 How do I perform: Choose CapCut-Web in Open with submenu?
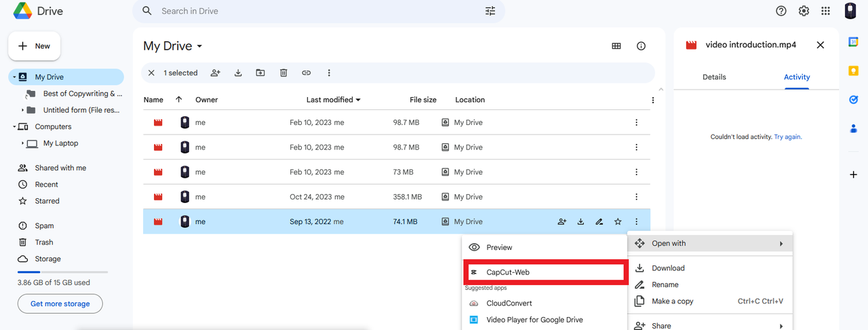coord(545,272)
